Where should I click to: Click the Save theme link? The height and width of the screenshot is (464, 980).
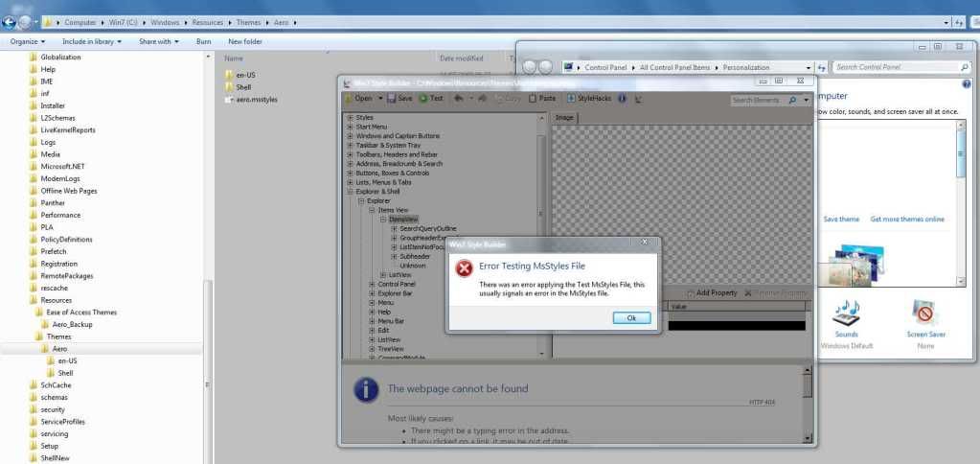click(841, 219)
